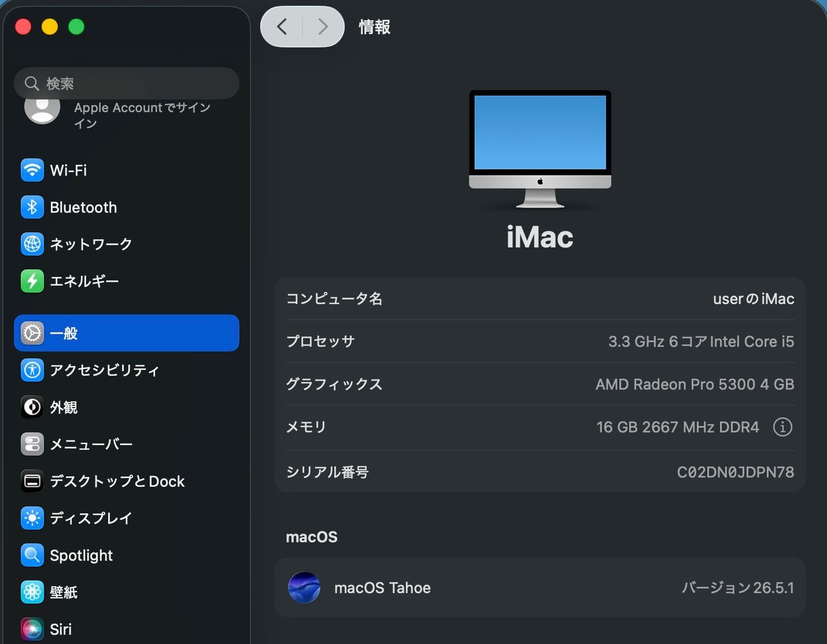Open the 壁紙 flower icon

pyautogui.click(x=32, y=592)
